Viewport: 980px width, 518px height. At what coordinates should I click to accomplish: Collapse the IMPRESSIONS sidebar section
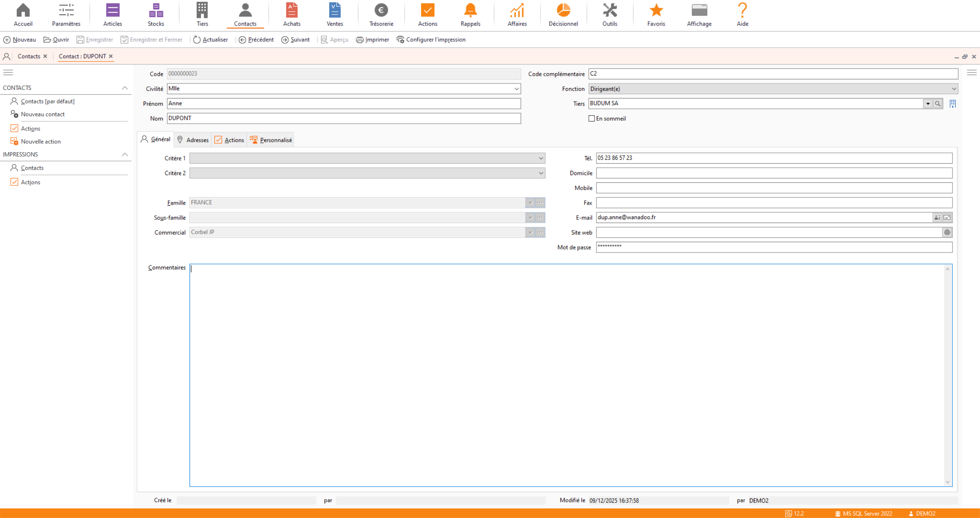point(125,154)
